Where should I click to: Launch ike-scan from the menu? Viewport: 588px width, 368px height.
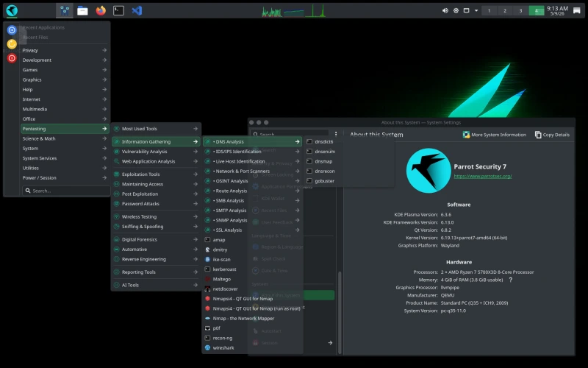252,259
